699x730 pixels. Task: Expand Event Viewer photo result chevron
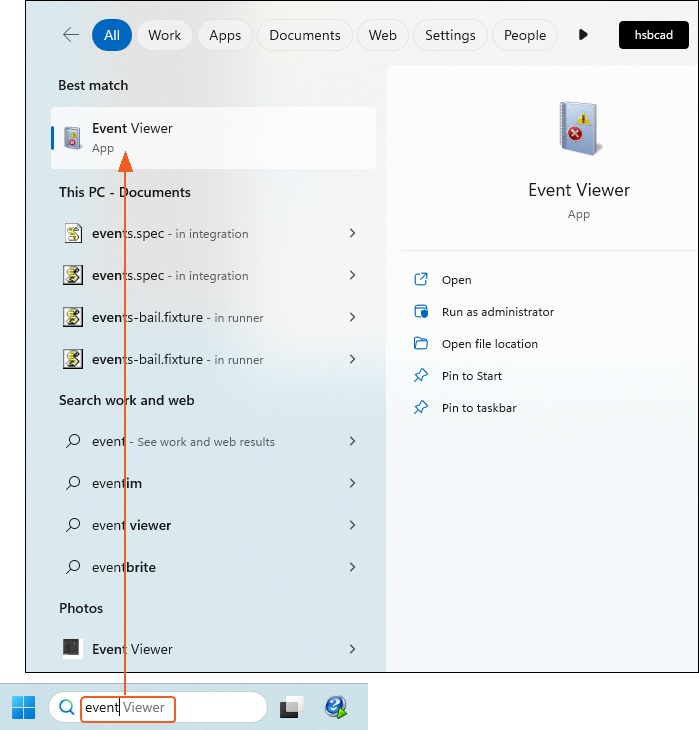(x=353, y=649)
